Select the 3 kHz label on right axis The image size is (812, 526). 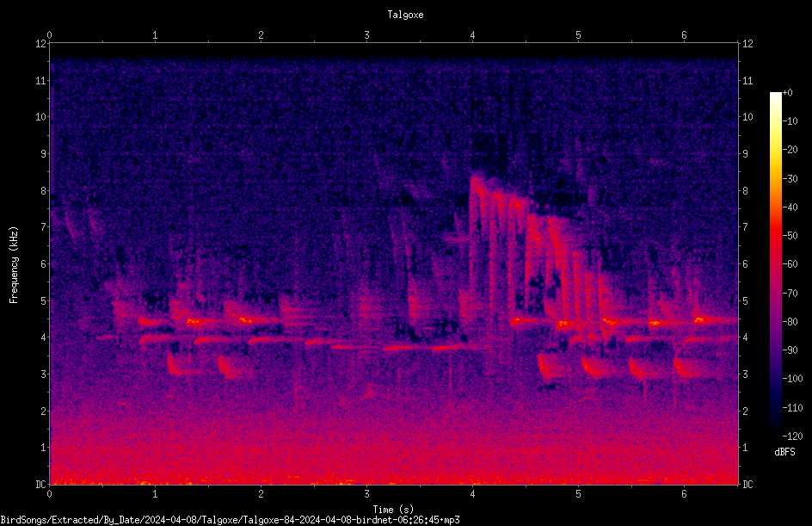point(746,374)
